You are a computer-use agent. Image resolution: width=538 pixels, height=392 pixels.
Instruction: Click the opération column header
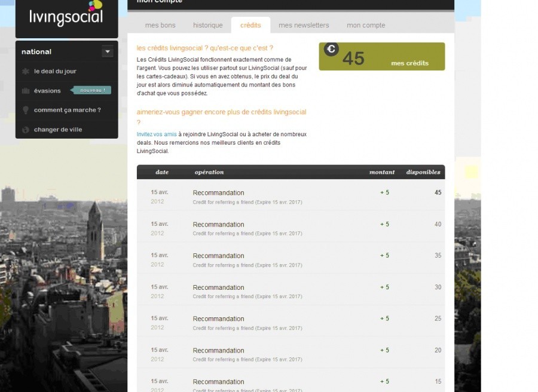(209, 172)
